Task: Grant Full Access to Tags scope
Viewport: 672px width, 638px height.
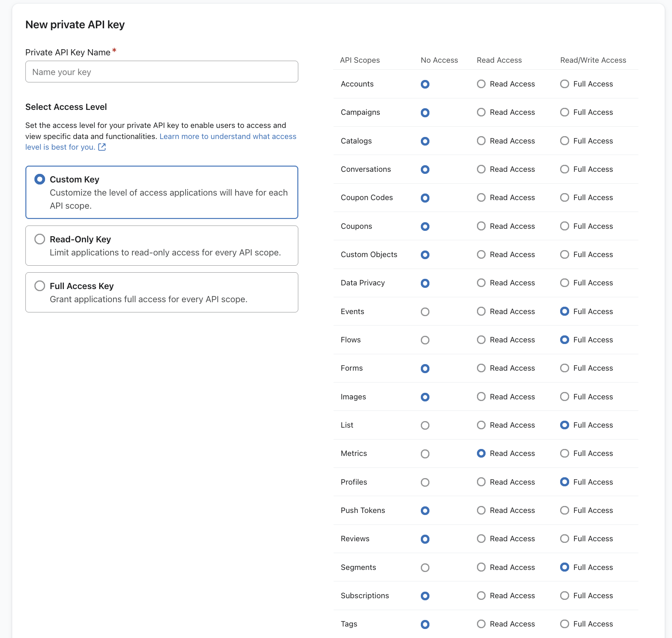Action: click(x=564, y=624)
